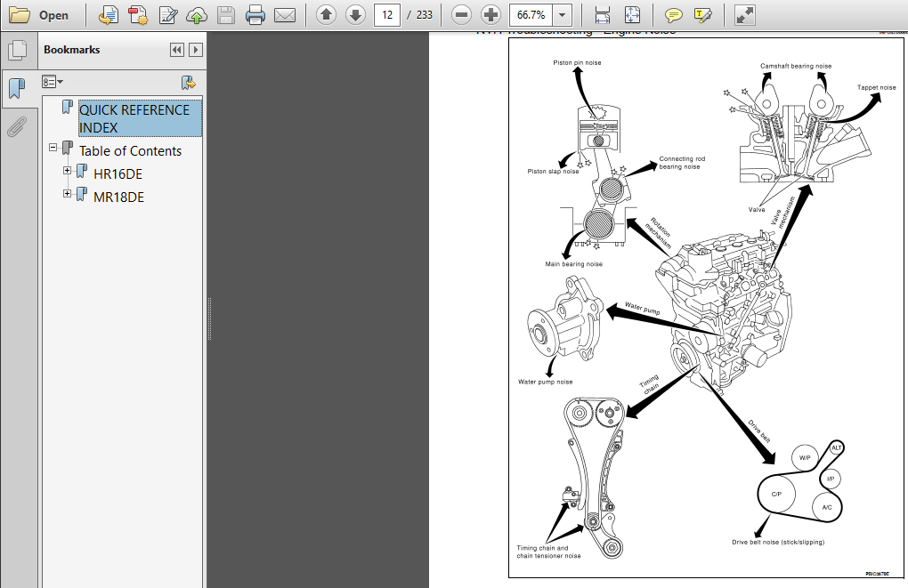The width and height of the screenshot is (908, 588).
Task: Click the Fit One Full Page icon
Action: 632,15
